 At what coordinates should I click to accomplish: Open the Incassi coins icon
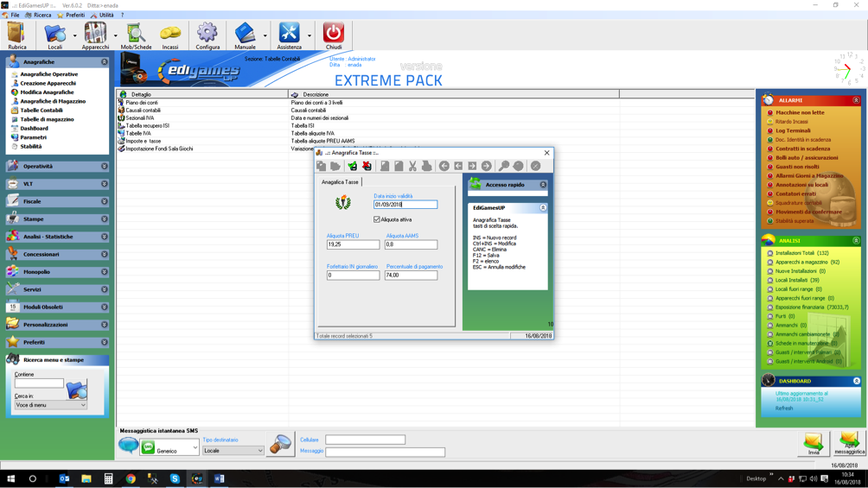click(x=170, y=35)
